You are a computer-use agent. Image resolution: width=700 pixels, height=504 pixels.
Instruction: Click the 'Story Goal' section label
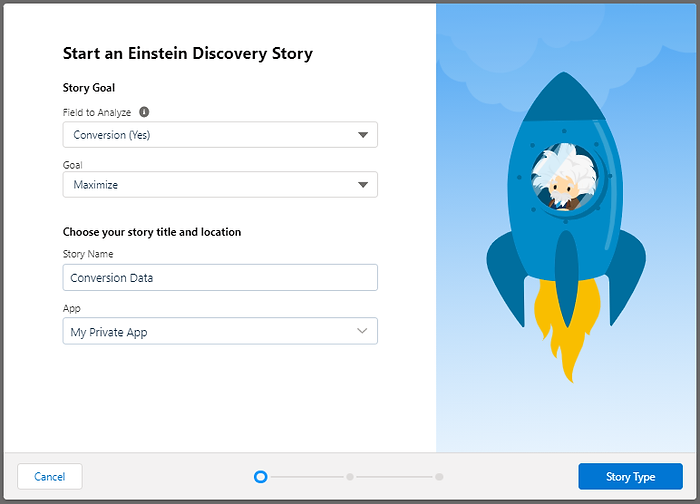[89, 88]
